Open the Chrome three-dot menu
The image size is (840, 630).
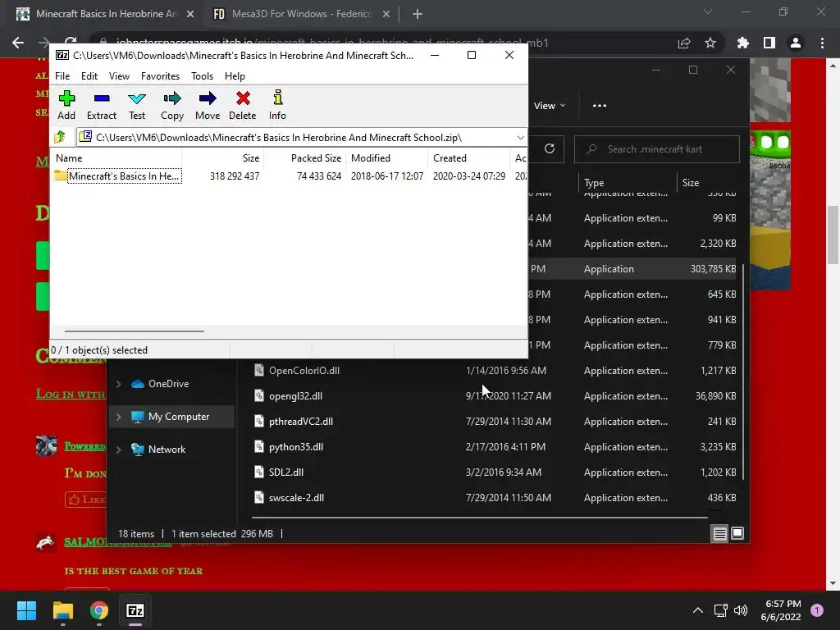click(x=822, y=43)
